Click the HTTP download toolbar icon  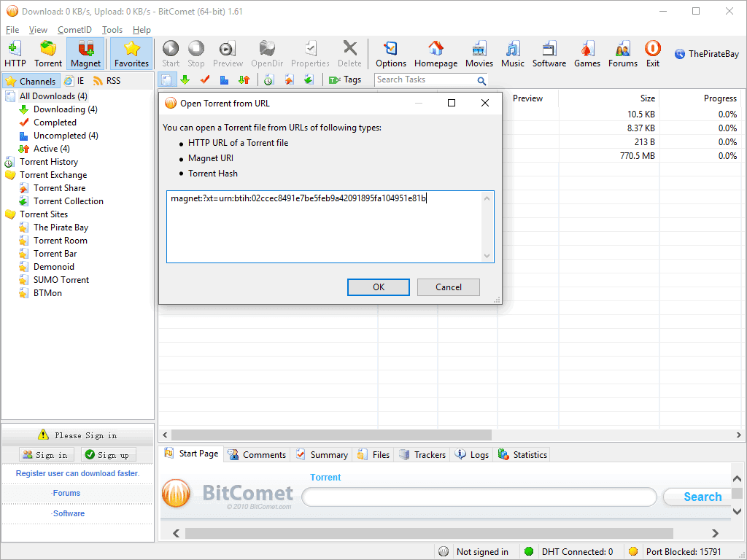15,54
